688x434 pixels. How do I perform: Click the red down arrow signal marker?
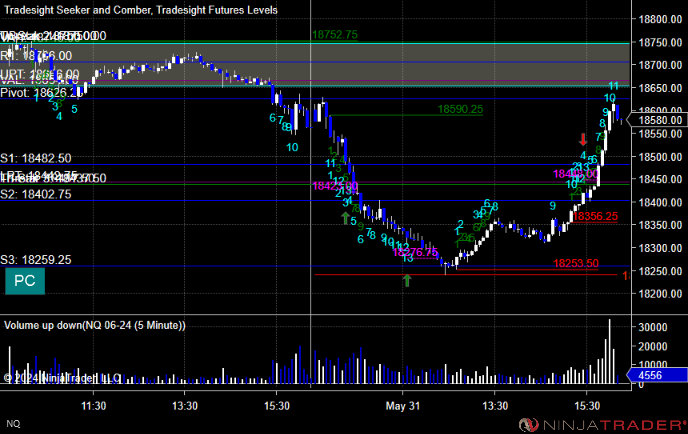pos(583,140)
